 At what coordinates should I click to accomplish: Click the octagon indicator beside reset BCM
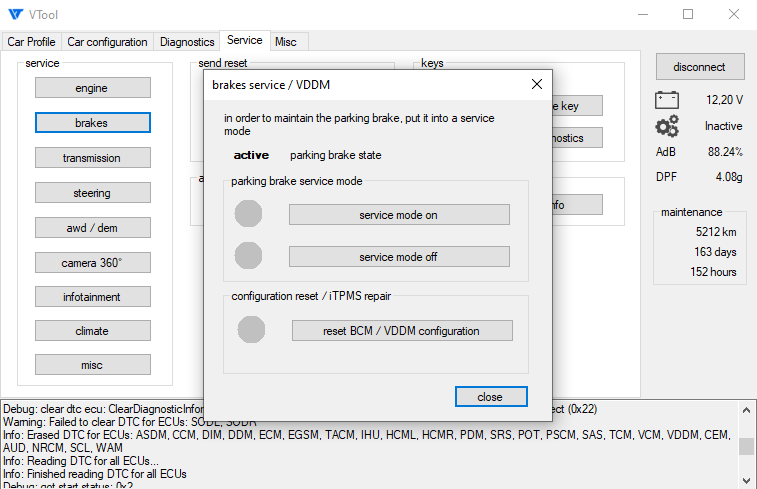pyautogui.click(x=252, y=331)
